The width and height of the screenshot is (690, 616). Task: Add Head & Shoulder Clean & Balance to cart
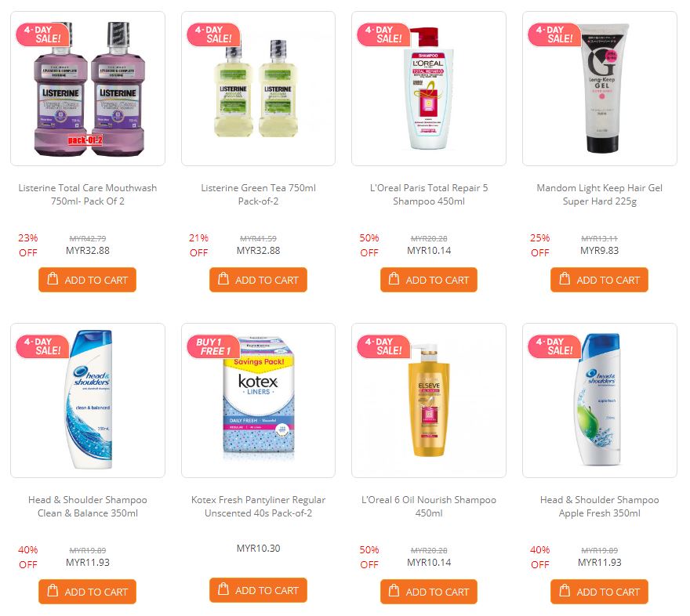87,592
